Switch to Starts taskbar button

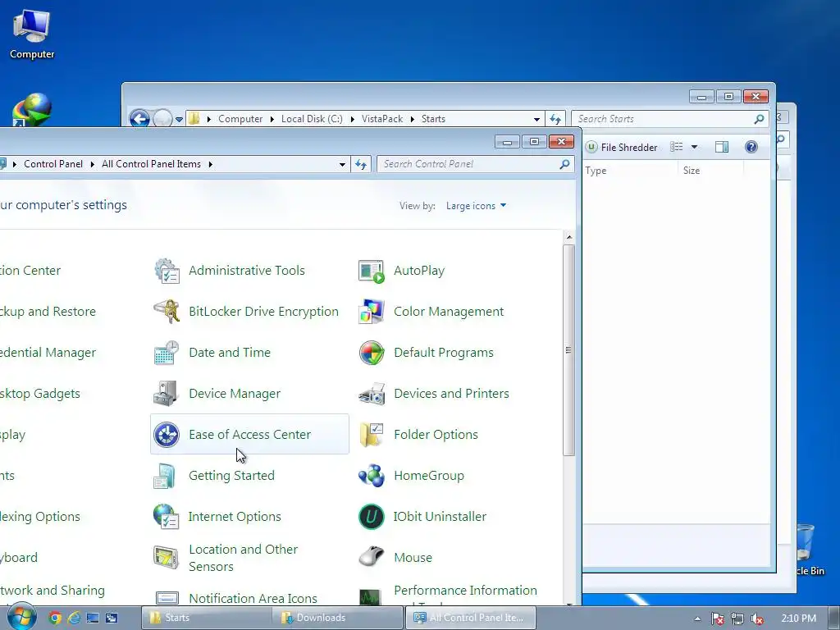tap(208, 618)
